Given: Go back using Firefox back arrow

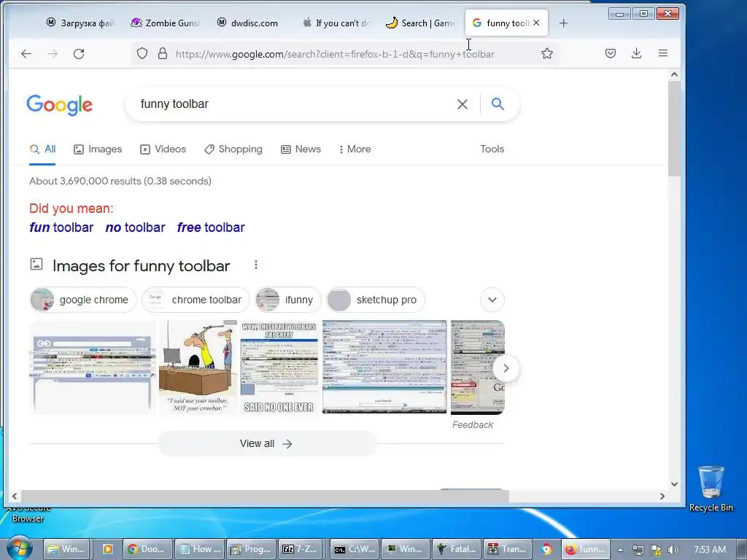Looking at the screenshot, I should click(x=26, y=54).
